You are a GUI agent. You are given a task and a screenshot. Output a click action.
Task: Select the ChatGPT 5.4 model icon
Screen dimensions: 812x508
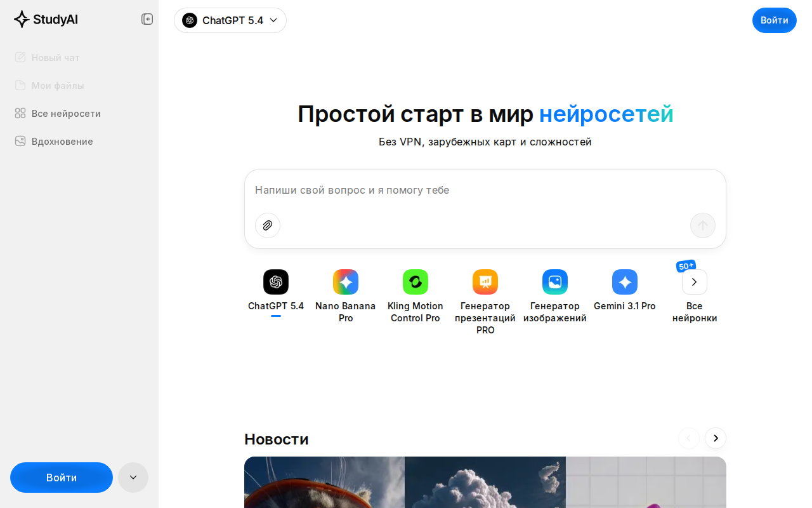(275, 282)
